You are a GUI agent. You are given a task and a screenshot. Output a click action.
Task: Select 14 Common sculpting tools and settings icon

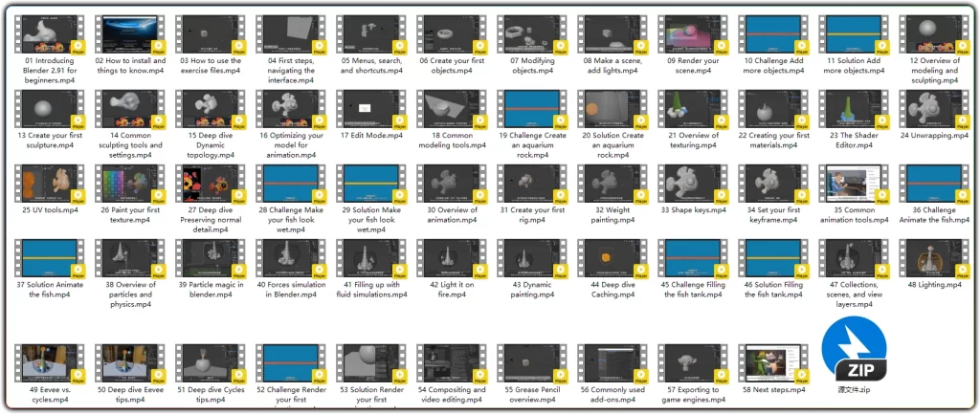pyautogui.click(x=130, y=109)
